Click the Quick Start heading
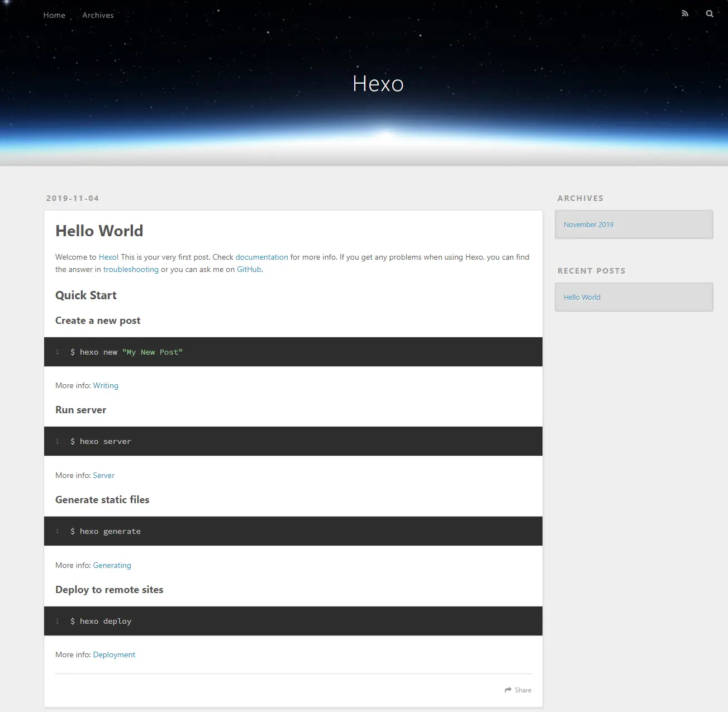This screenshot has width=728, height=712. point(86,295)
